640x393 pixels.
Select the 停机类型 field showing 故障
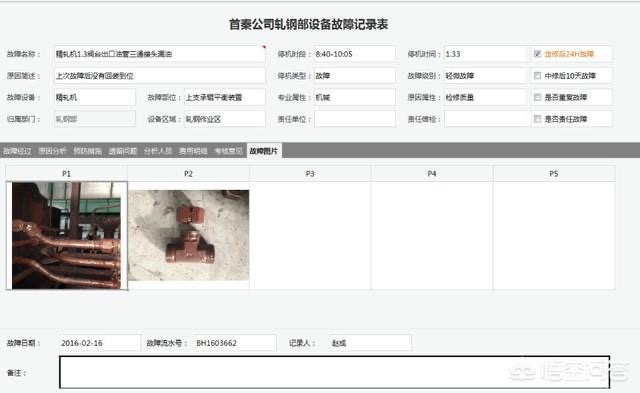(x=354, y=75)
